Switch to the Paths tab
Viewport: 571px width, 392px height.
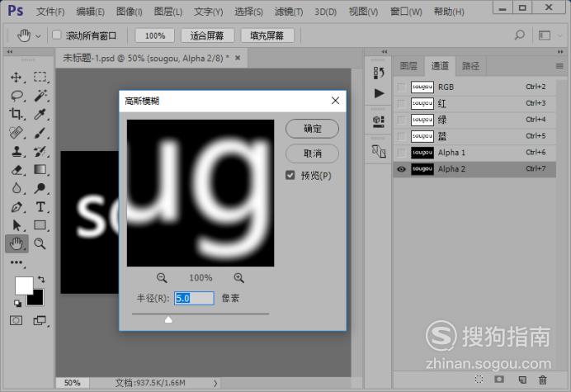(x=471, y=66)
